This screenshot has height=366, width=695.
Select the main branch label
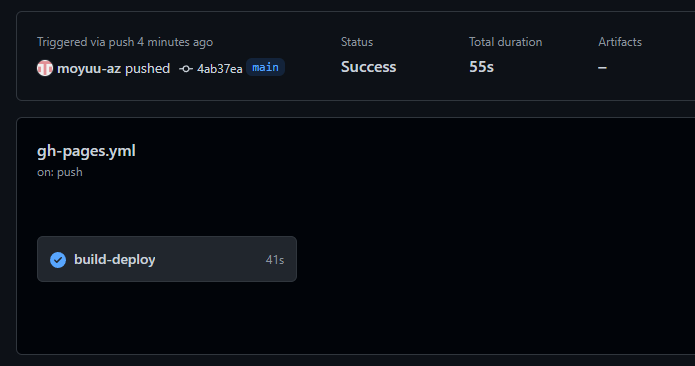(266, 67)
